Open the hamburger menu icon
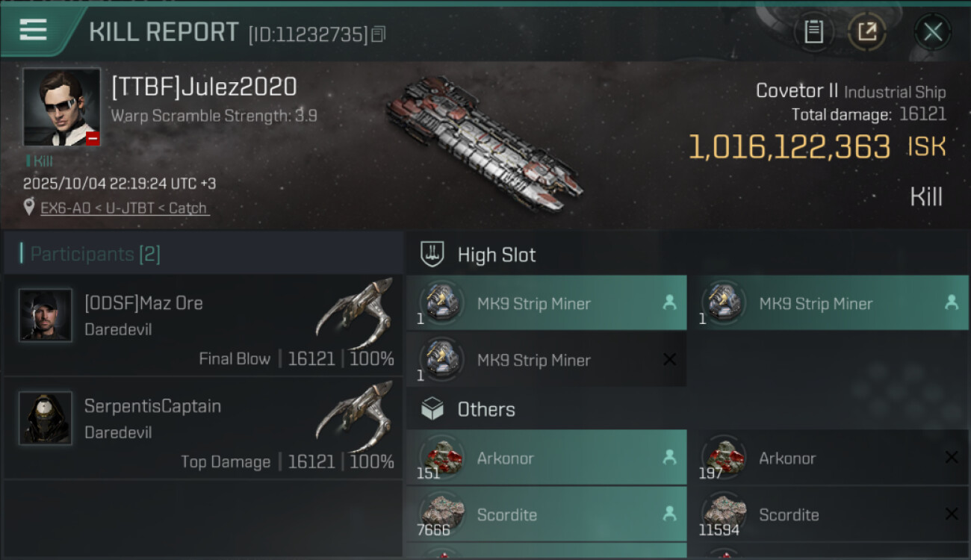The image size is (971, 560). (x=34, y=31)
